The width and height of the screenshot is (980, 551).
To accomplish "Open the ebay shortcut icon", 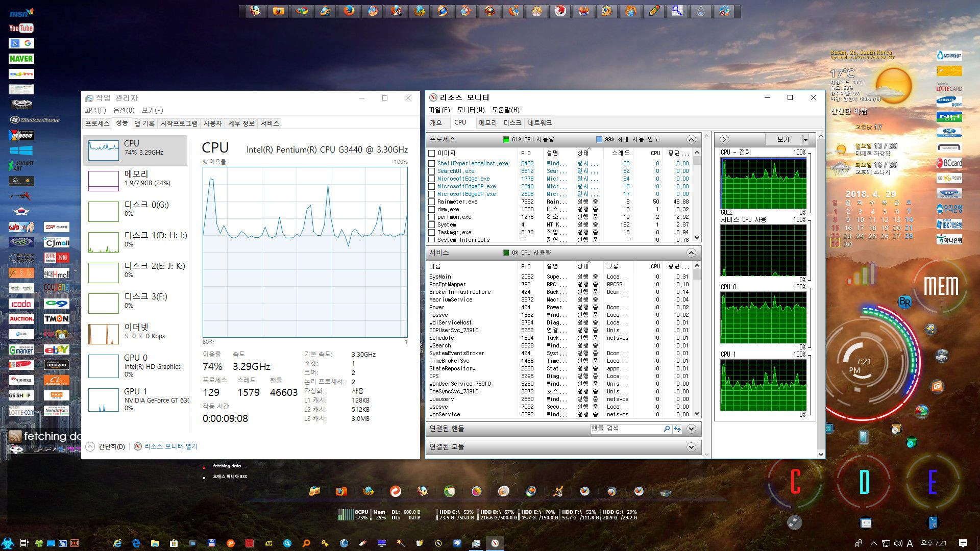I will (56, 349).
